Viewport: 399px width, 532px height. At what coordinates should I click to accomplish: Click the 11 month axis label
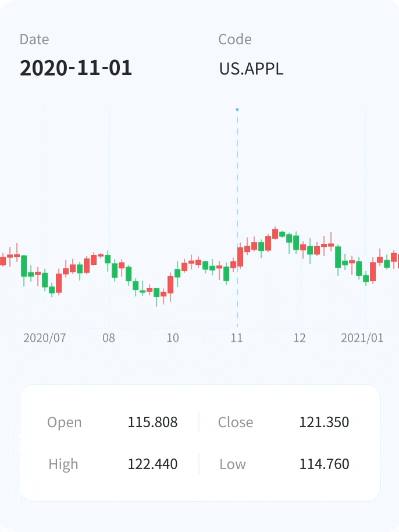236,338
